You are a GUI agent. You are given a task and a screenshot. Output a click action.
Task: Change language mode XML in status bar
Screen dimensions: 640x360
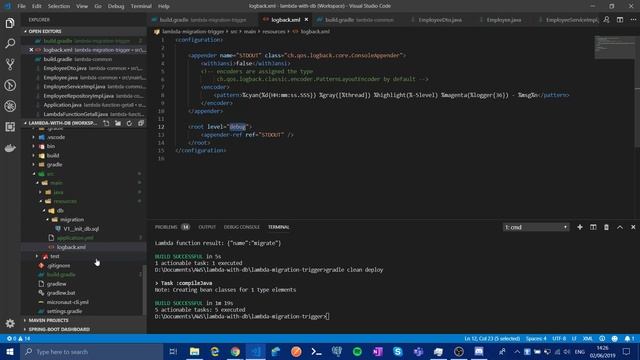[587, 338]
